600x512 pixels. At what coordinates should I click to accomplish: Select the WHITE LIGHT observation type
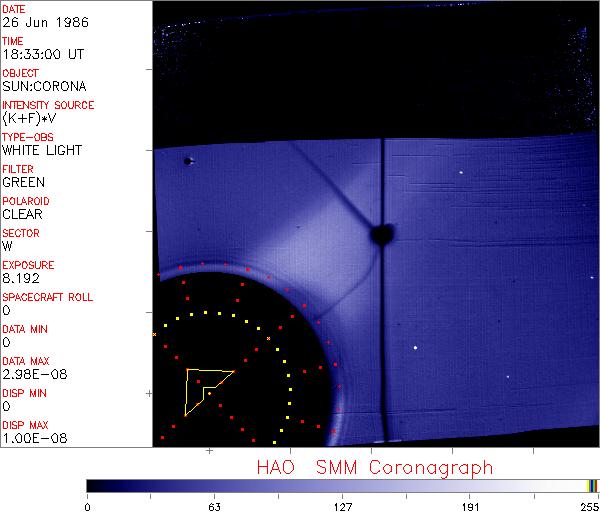pos(42,150)
